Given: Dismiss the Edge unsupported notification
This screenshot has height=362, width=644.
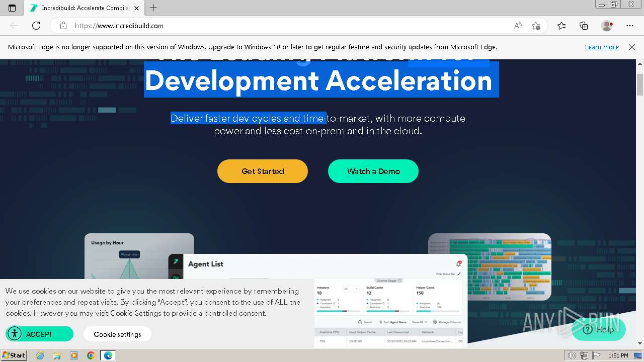Looking at the screenshot, I should pyautogui.click(x=632, y=47).
